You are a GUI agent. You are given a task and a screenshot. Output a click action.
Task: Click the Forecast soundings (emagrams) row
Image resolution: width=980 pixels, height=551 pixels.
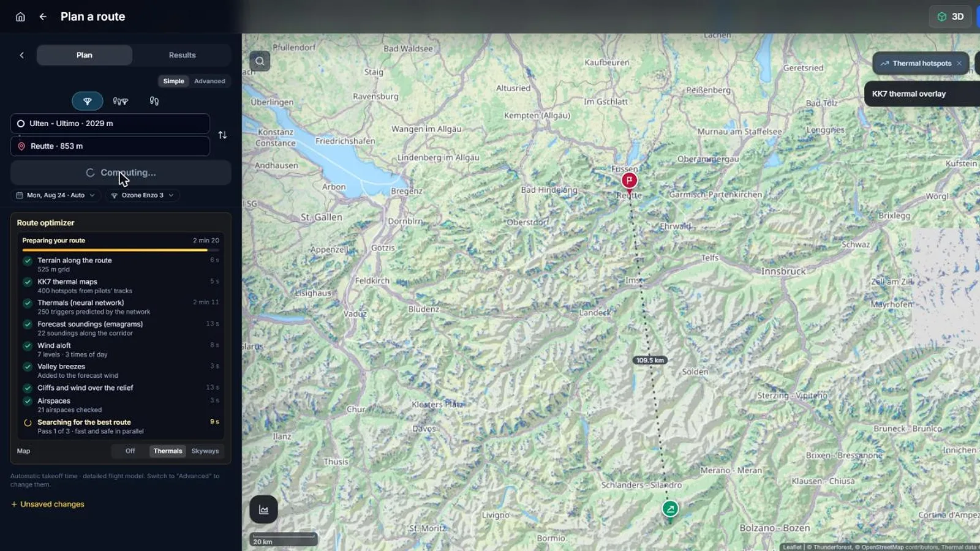point(121,329)
